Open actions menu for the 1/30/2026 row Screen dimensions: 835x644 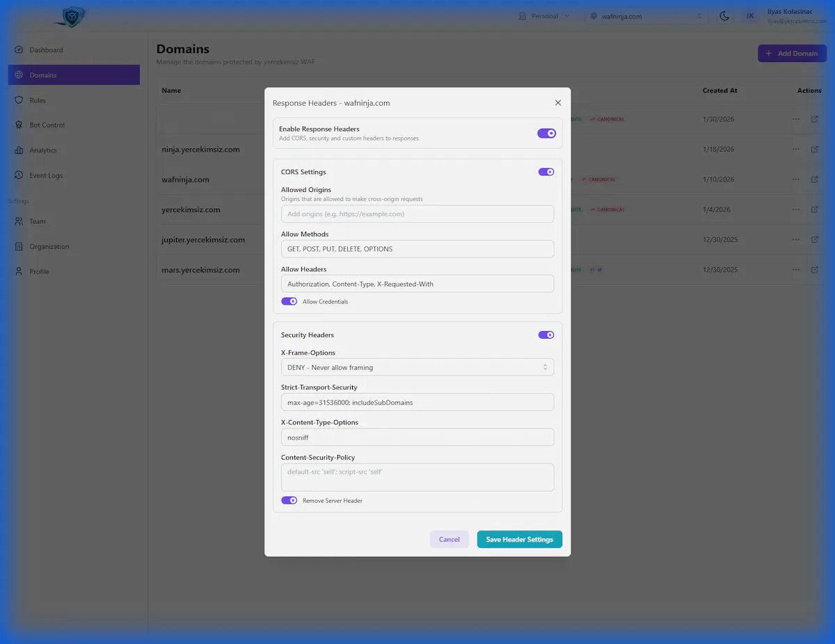click(796, 119)
